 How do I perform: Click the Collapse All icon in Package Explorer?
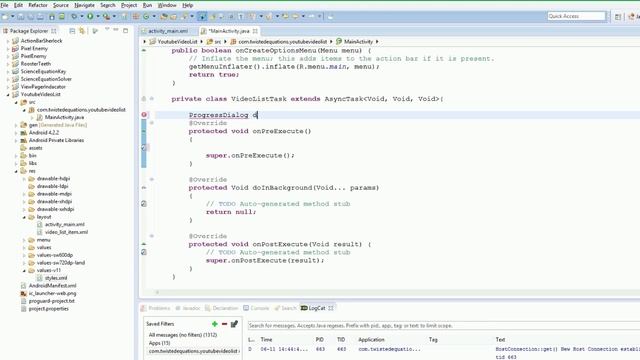point(72,31)
